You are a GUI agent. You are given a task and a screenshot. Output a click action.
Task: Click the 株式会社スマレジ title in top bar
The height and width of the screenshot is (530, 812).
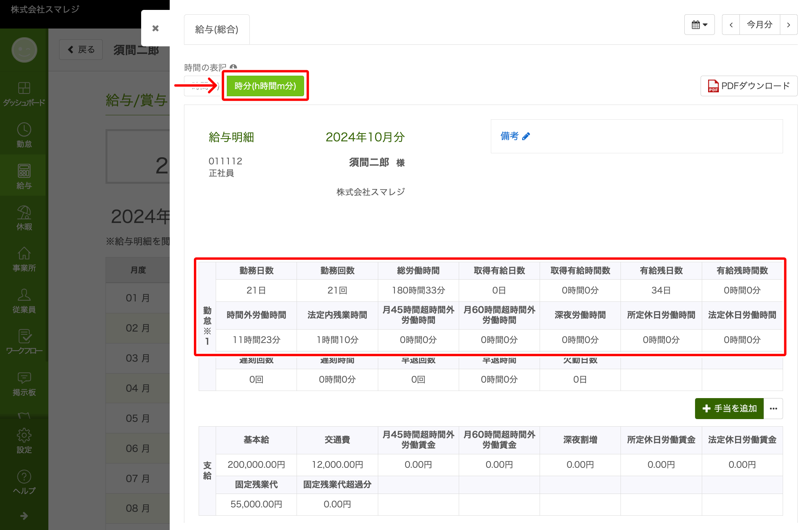tap(45, 9)
